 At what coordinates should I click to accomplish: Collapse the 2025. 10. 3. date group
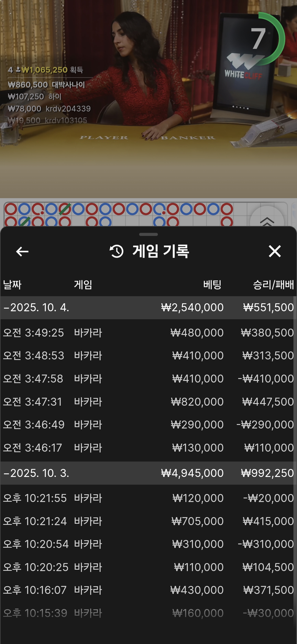tap(36, 473)
